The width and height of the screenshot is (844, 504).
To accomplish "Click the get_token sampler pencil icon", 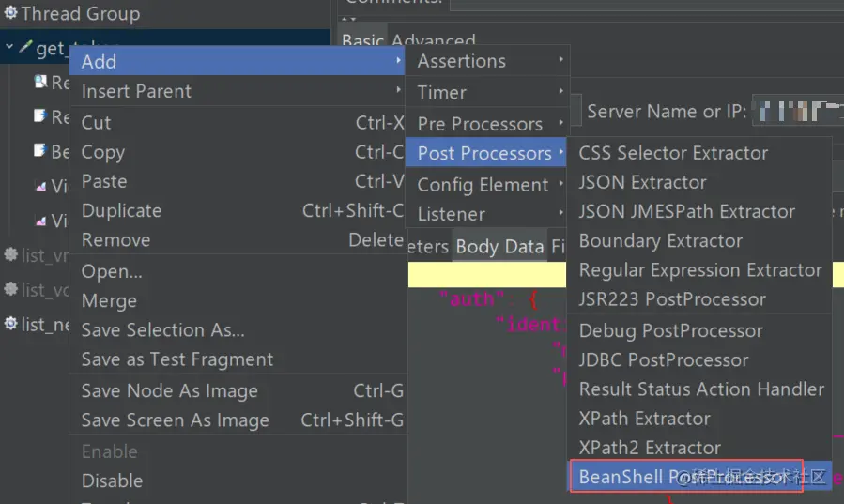I will (24, 47).
